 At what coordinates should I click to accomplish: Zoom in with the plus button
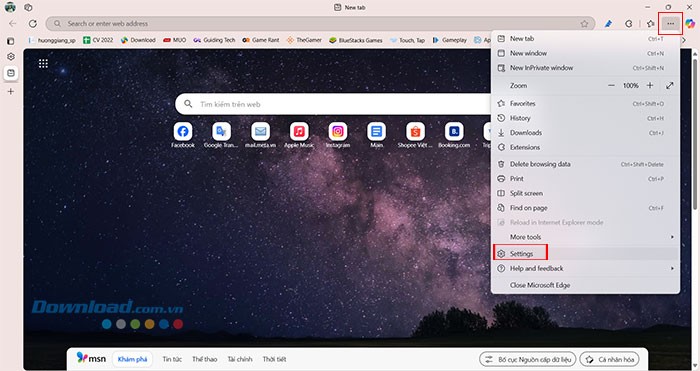pos(650,85)
